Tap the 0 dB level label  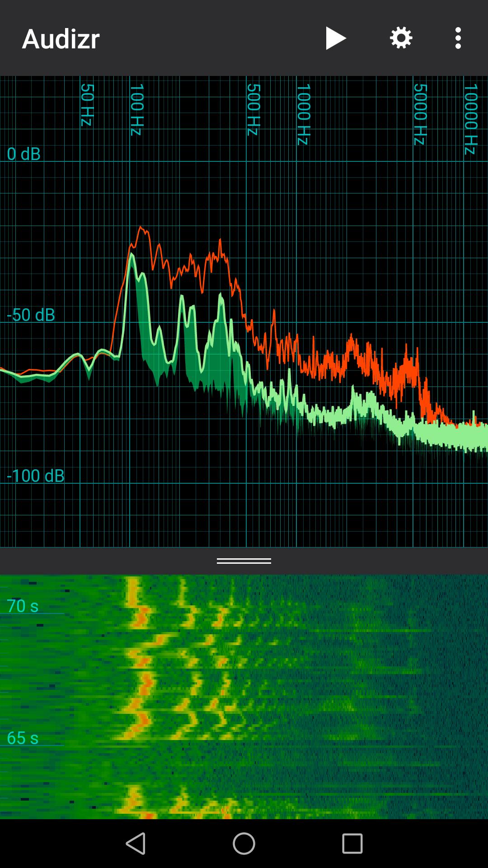24,154
